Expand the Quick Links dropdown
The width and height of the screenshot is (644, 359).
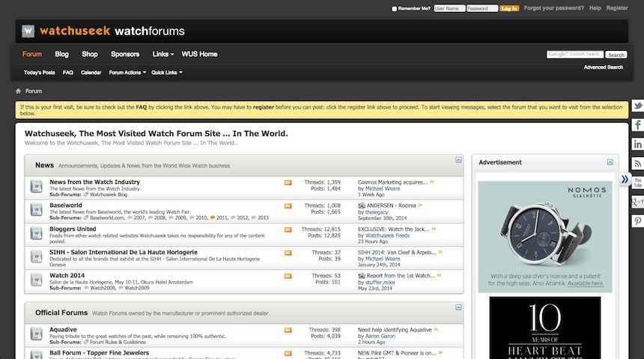(166, 73)
